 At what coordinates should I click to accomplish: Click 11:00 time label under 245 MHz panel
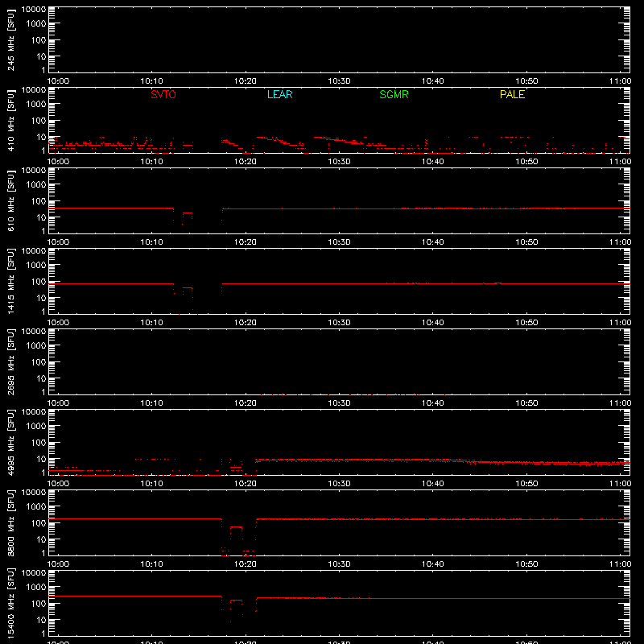620,81
